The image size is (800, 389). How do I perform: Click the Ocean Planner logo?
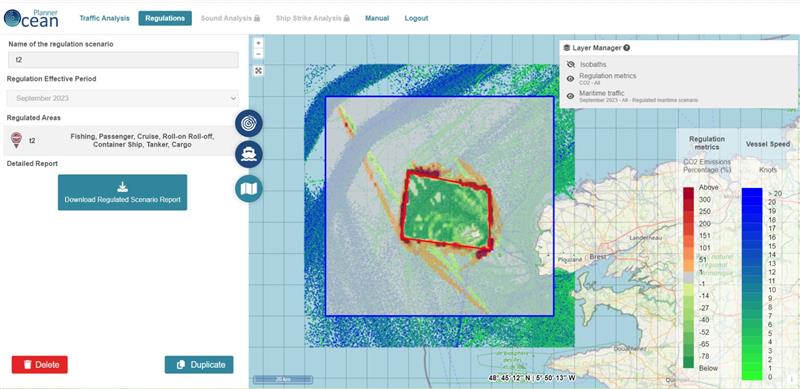pyautogui.click(x=31, y=18)
